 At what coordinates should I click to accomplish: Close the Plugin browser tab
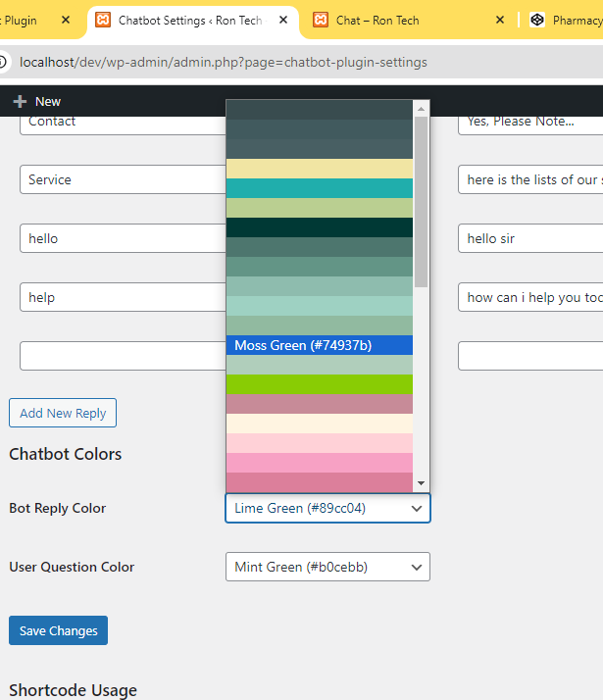(x=66, y=20)
